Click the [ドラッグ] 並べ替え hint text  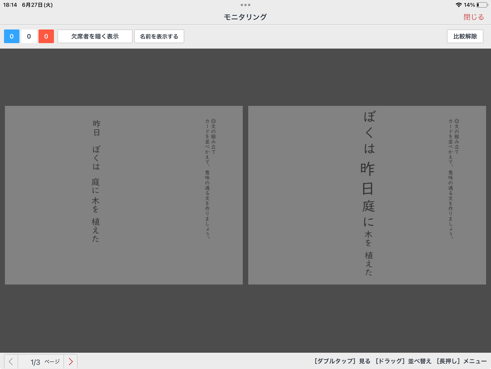click(403, 361)
